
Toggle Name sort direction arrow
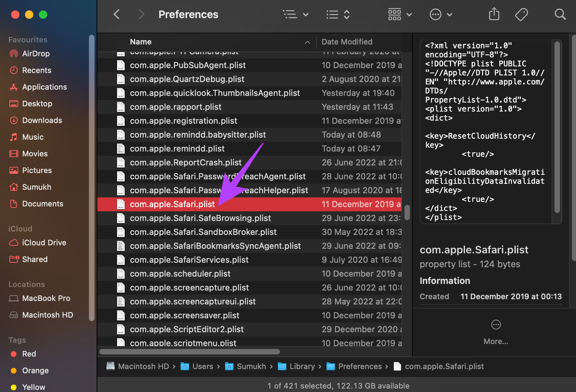tap(307, 42)
